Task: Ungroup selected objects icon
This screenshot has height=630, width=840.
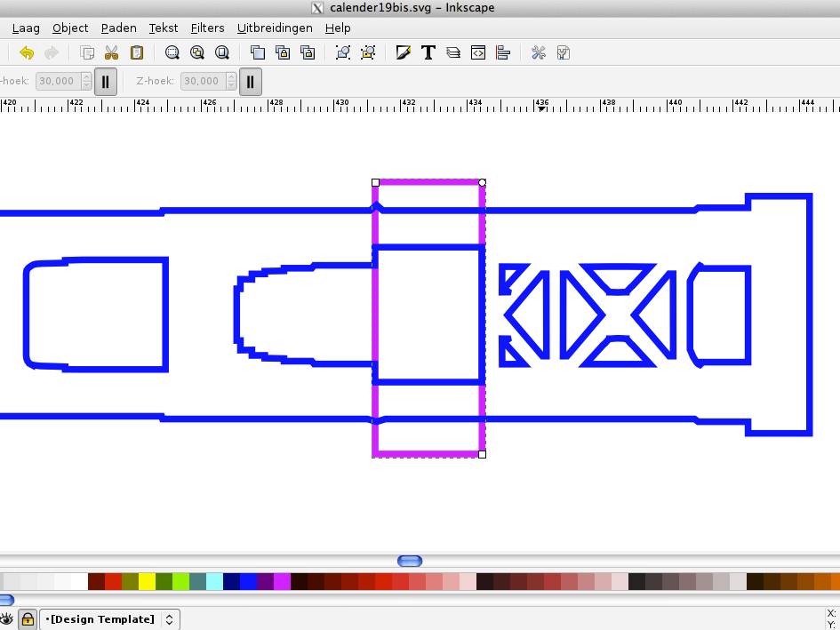Action: (x=368, y=52)
